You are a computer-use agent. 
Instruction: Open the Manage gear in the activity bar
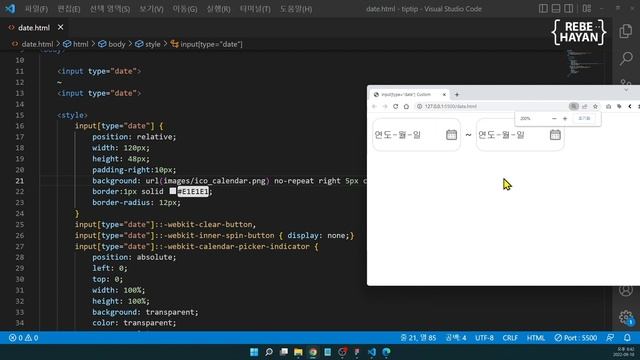626,317
